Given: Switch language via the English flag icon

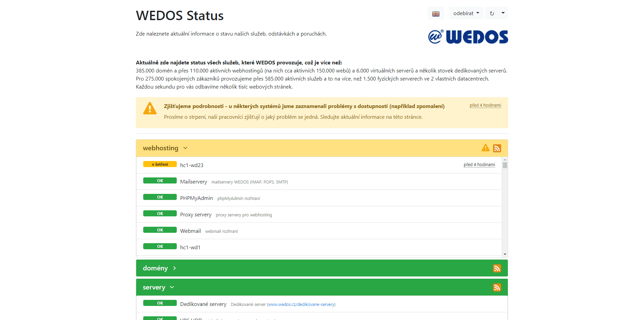Looking at the screenshot, I should coord(436,14).
